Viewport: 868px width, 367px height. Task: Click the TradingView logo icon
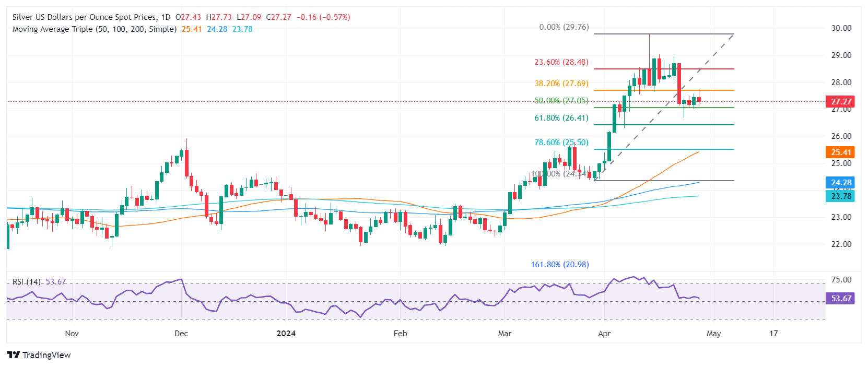[x=14, y=355]
